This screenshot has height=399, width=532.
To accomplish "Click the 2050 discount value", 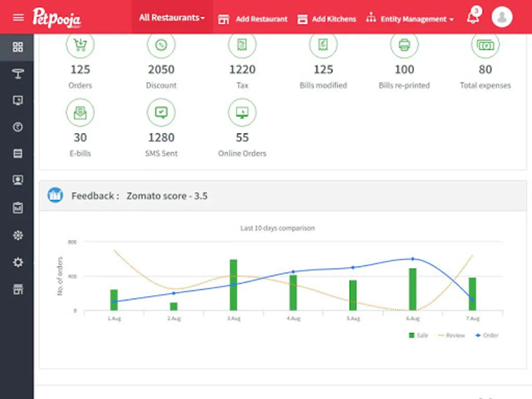I will coord(161,70).
